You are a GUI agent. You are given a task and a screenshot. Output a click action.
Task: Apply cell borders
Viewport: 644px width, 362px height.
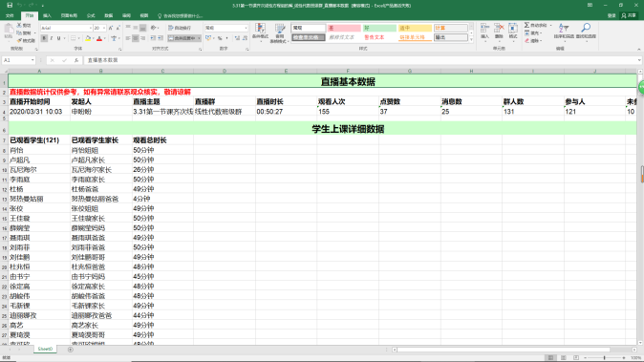[x=74, y=38]
